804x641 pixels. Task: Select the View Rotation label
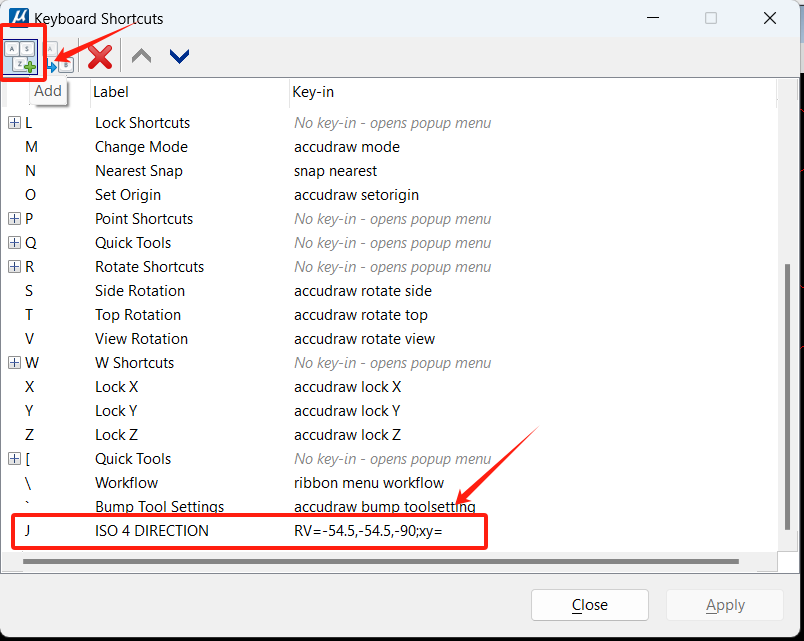click(x=142, y=339)
